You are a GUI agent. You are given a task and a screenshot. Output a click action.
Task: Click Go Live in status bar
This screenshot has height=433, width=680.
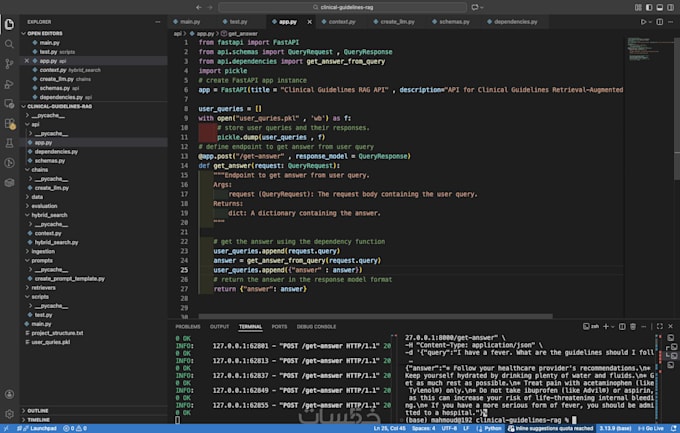(x=651, y=428)
